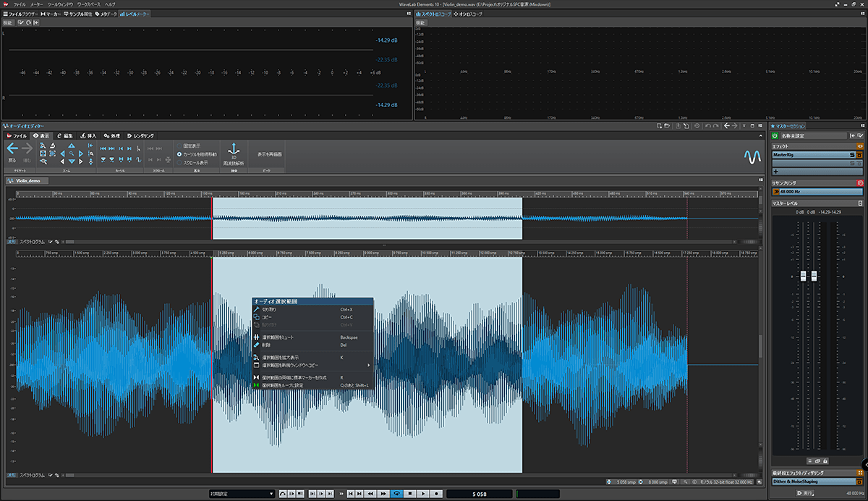Screen dimensions: 868x501
Task: Open the MasterRig effect slot menu
Action: [x=809, y=155]
